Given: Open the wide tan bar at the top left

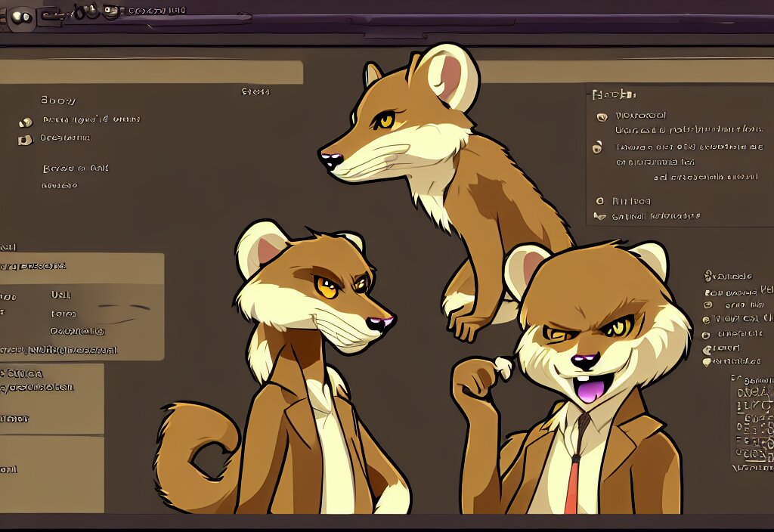Looking at the screenshot, I should click(x=151, y=73).
